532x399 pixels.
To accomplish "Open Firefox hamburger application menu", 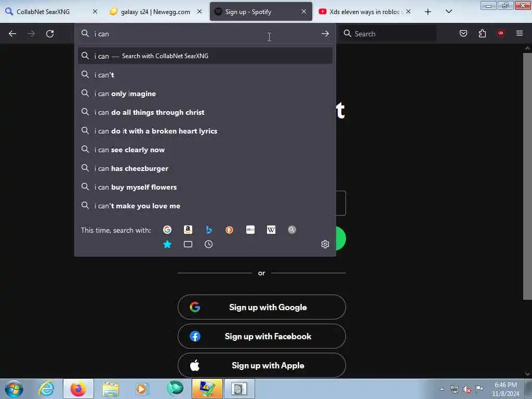I will click(520, 33).
